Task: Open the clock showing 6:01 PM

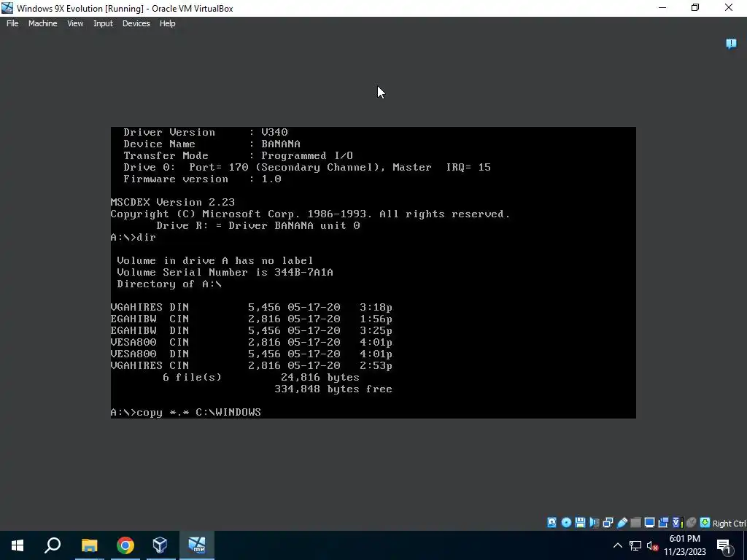Action: pos(684,545)
